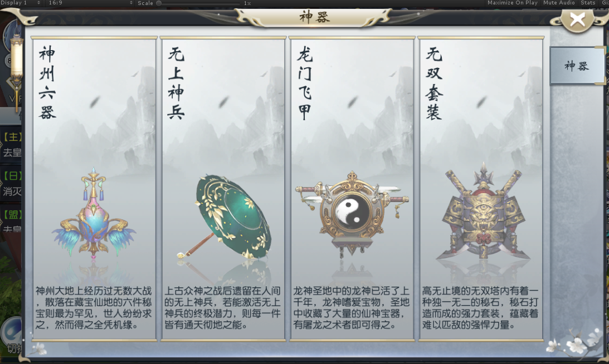Click the 无双套装 description text

tap(480, 308)
